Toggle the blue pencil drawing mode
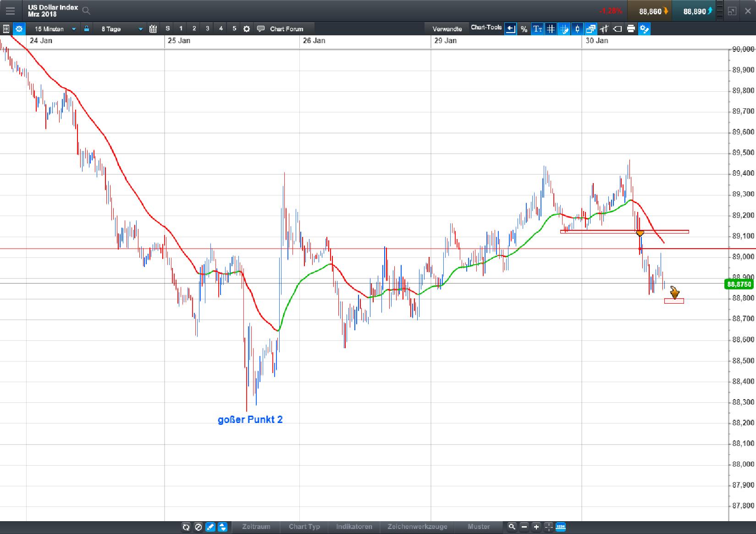The width and height of the screenshot is (756, 534). click(x=210, y=527)
